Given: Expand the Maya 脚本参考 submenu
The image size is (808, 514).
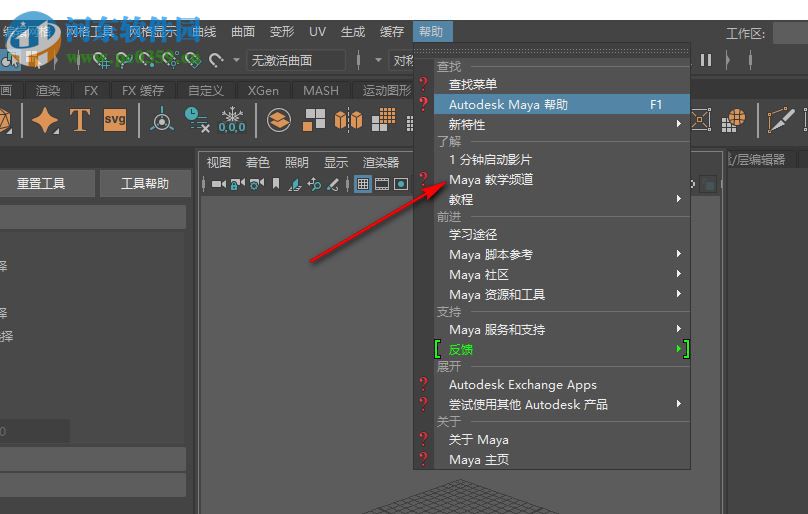Looking at the screenshot, I should point(562,254).
